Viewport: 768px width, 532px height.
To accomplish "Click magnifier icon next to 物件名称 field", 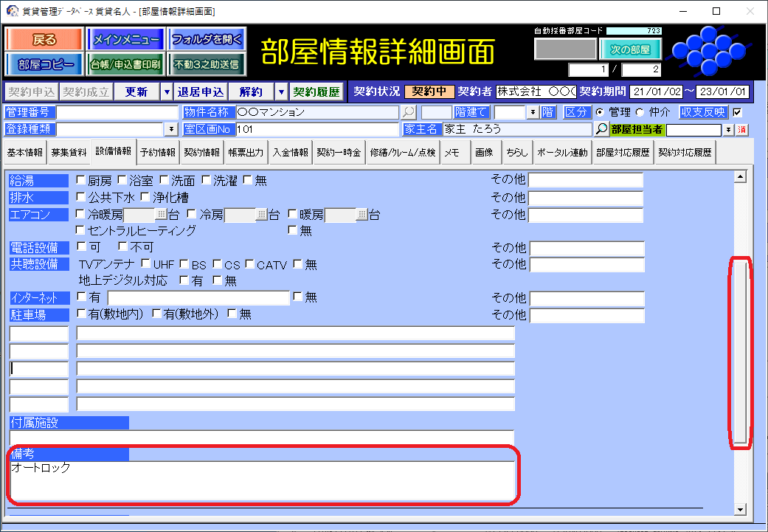I will point(408,112).
